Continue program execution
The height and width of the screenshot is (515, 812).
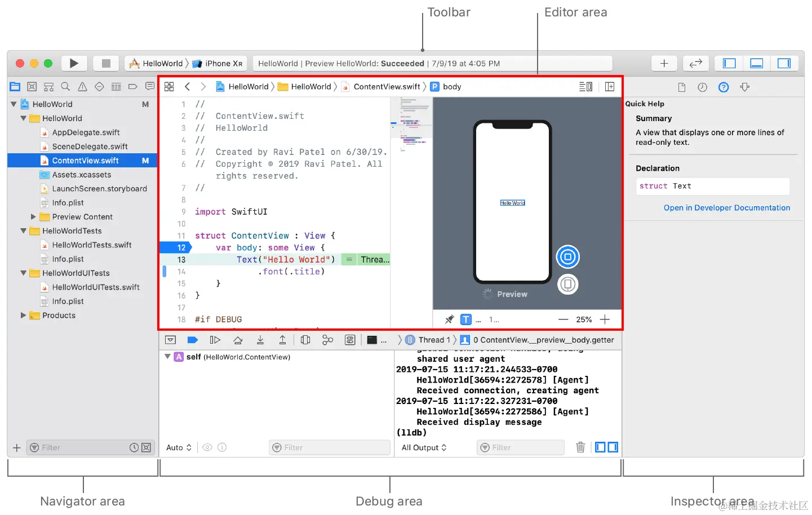point(215,340)
